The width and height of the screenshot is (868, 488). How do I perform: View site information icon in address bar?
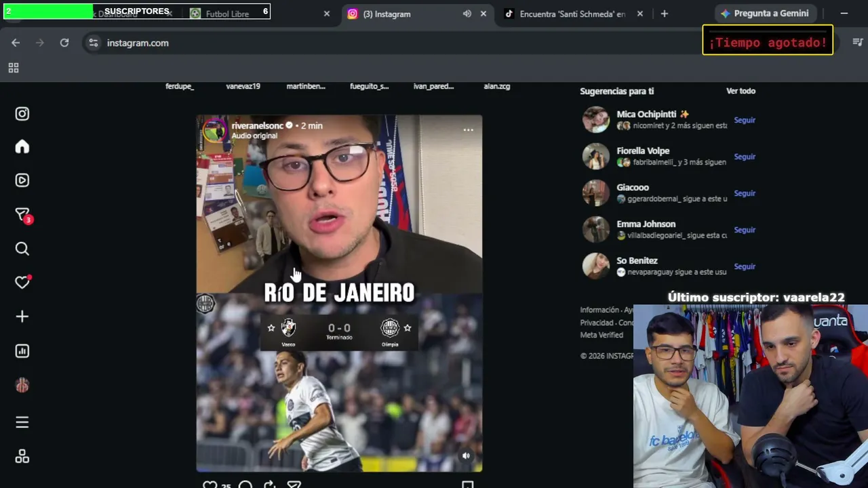click(94, 43)
